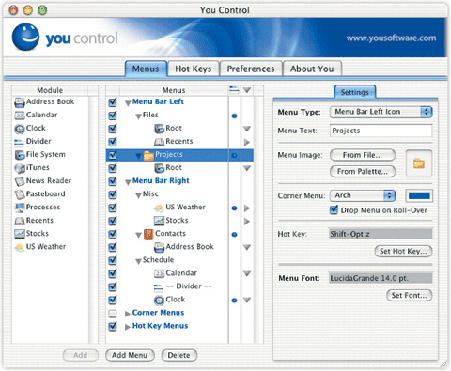
Task: Click the Clock icon in Module list
Action: (x=19, y=128)
